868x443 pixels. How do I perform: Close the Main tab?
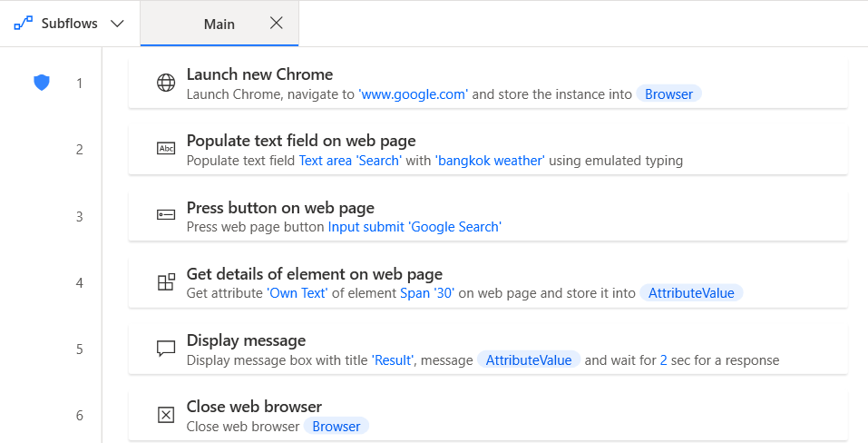coord(277,23)
